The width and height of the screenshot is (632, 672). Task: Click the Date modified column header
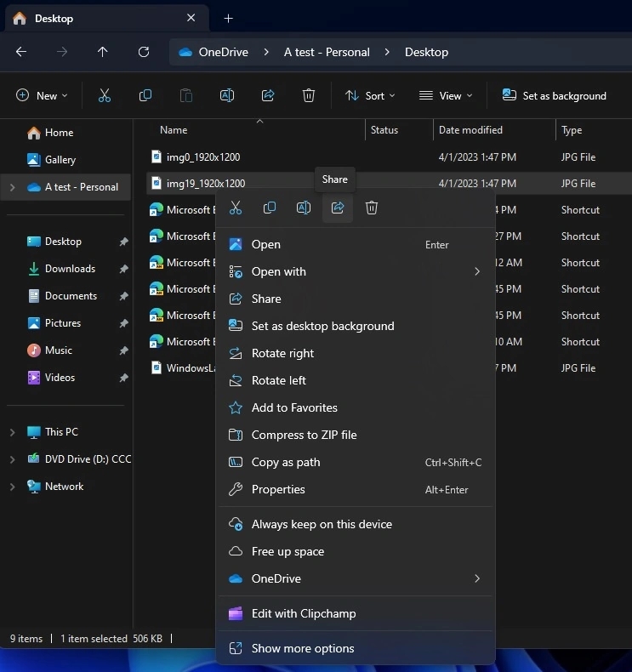(470, 130)
